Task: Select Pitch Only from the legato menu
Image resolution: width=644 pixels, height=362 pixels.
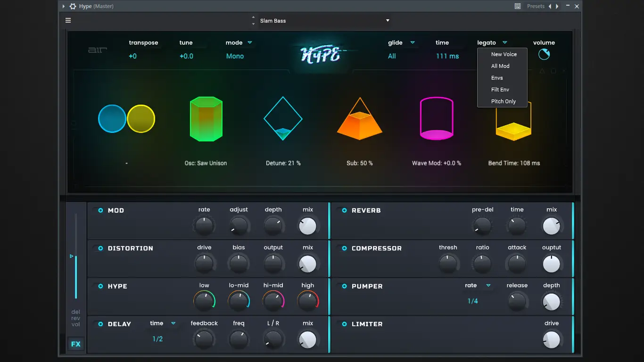Action: [503, 101]
